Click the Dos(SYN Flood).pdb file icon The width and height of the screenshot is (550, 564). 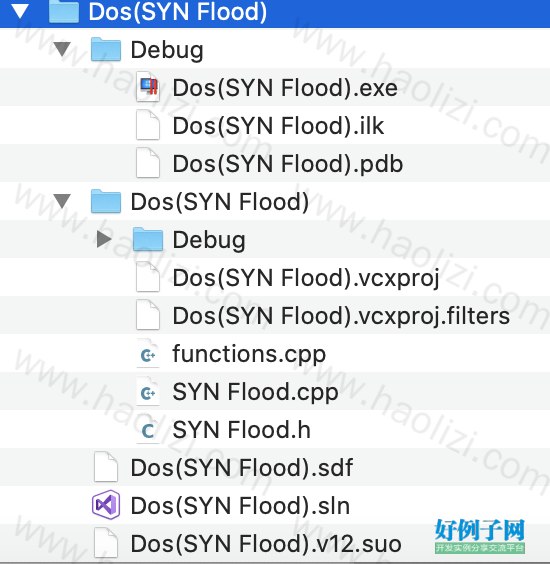coord(148,163)
